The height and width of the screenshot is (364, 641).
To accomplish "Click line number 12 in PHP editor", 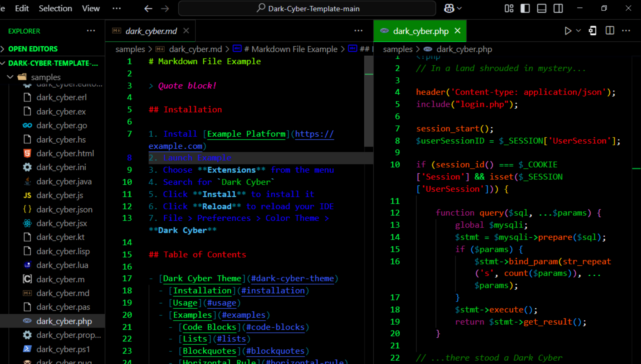I will click(395, 213).
